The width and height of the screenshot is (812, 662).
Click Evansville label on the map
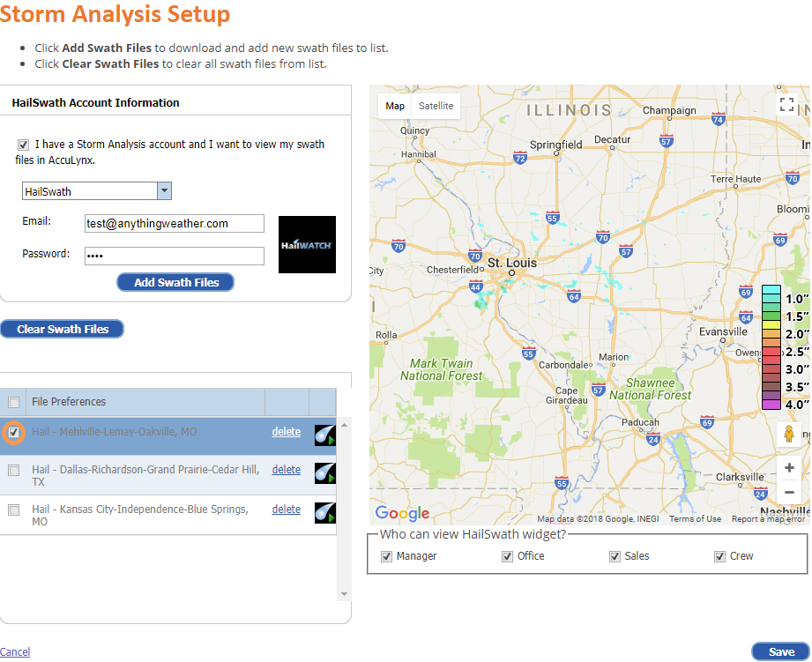(723, 331)
